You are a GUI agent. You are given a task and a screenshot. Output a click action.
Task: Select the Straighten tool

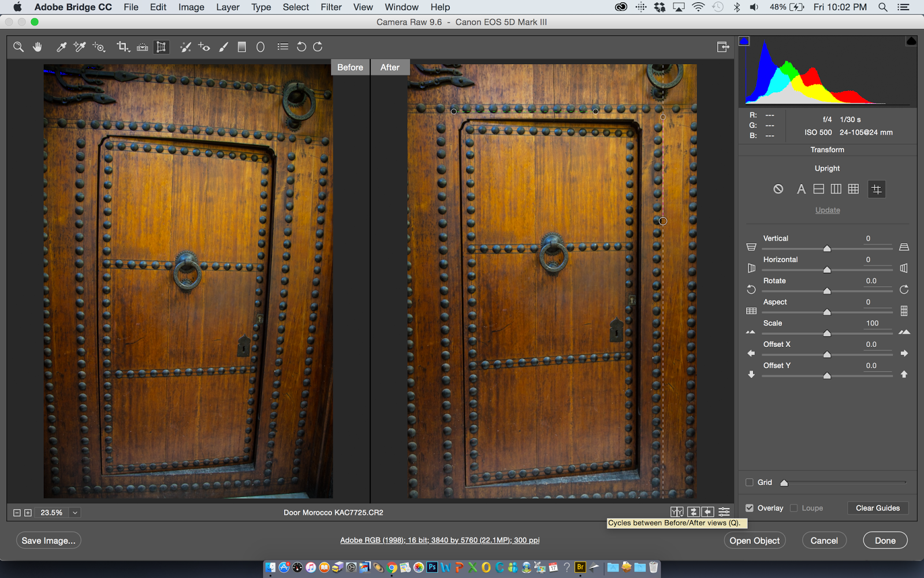[142, 47]
